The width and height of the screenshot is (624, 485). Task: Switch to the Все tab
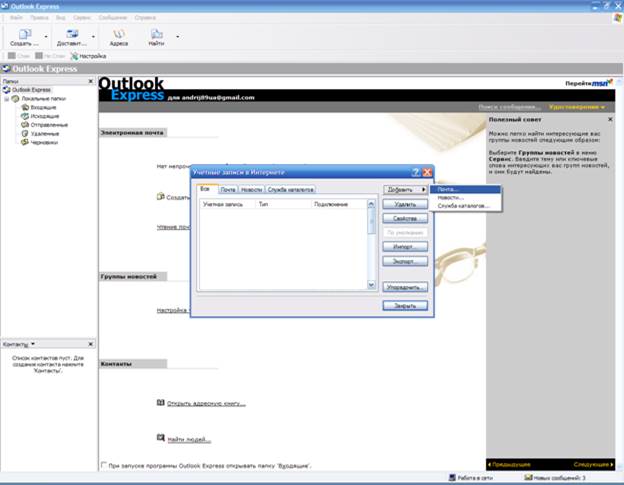pos(205,189)
